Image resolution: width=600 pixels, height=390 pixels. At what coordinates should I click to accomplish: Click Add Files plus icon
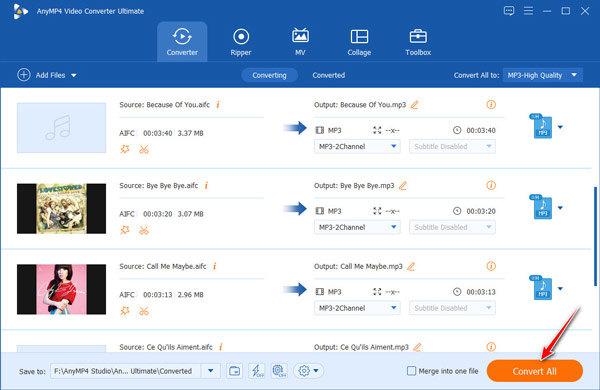pyautogui.click(x=24, y=75)
